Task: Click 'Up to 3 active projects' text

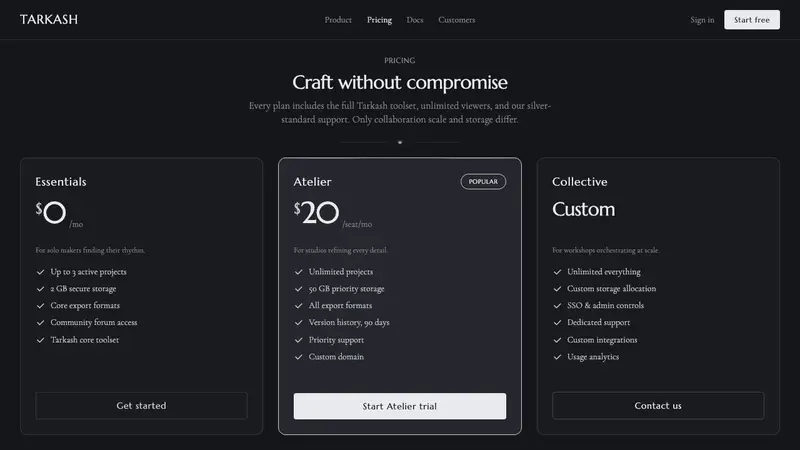Action: (88, 272)
